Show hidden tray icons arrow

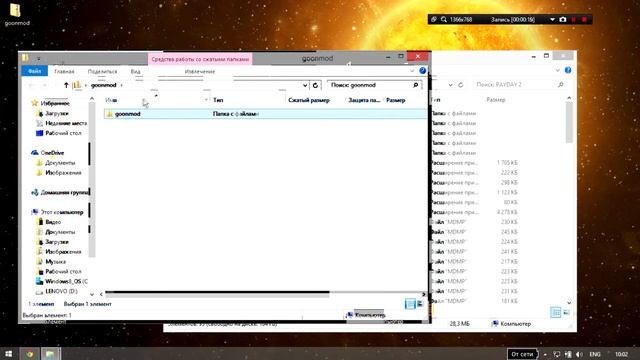(x=545, y=354)
